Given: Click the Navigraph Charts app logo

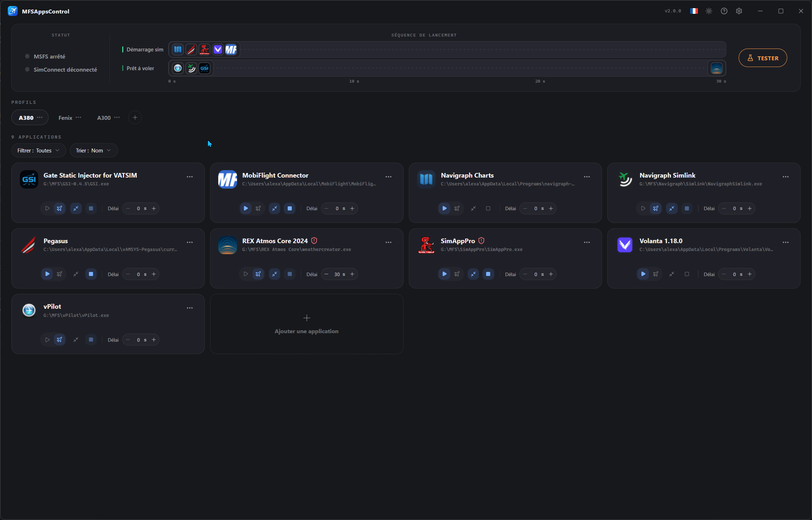Looking at the screenshot, I should (x=426, y=179).
